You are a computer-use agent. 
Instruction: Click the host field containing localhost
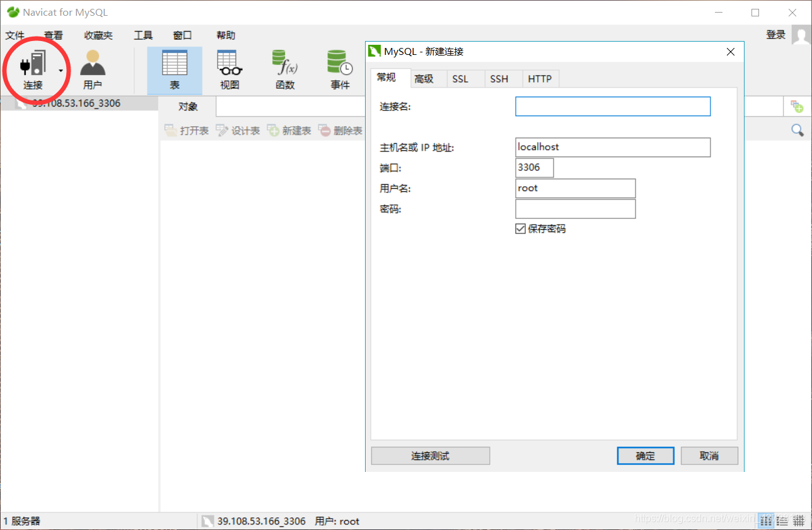613,147
